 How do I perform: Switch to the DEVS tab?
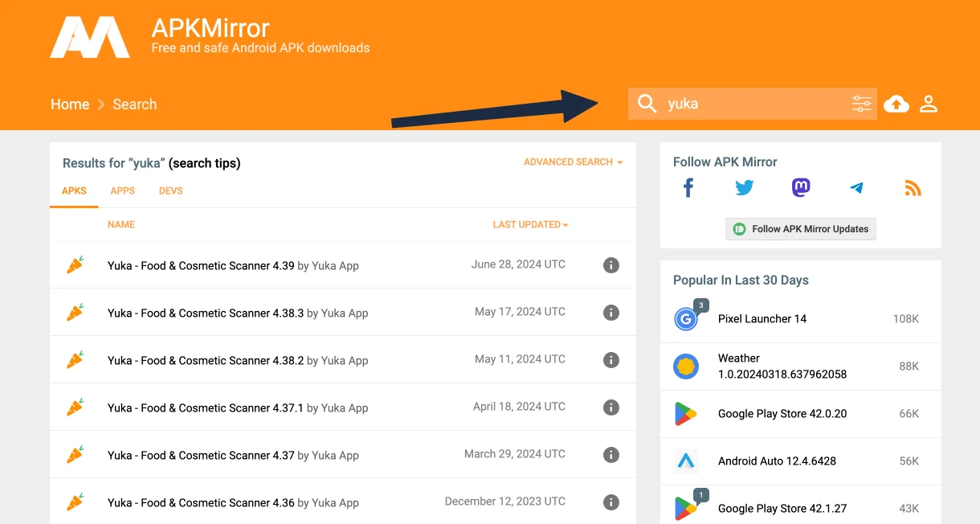coord(171,191)
